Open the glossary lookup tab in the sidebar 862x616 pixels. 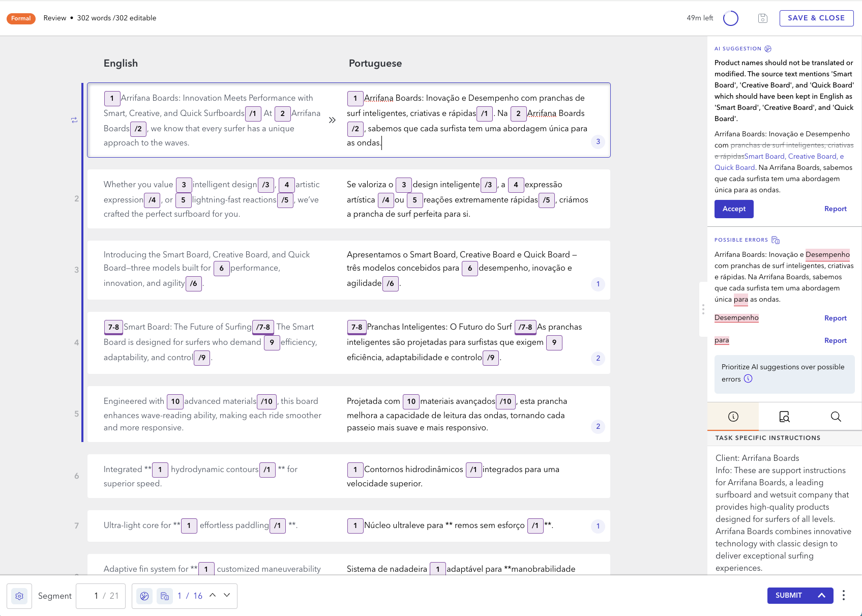[784, 416]
